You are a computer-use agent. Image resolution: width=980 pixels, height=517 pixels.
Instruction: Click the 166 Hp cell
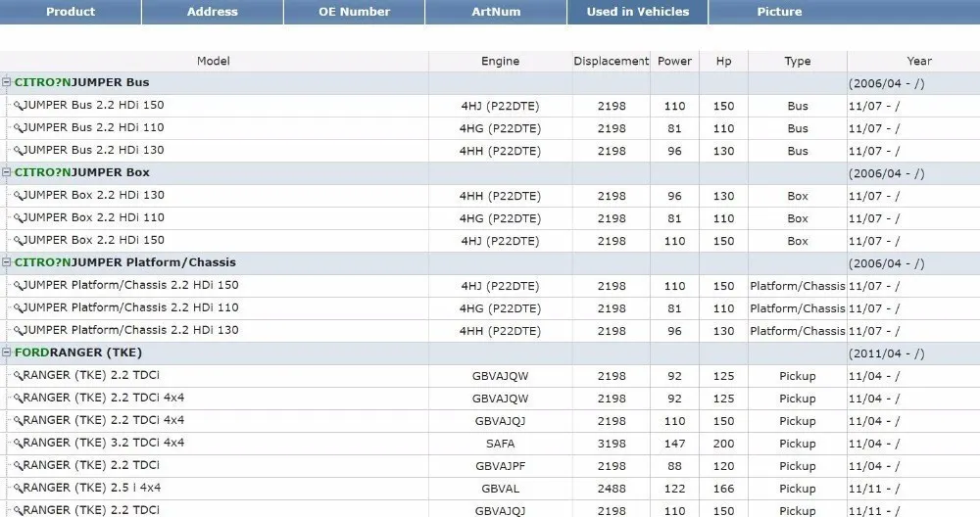[x=724, y=489]
